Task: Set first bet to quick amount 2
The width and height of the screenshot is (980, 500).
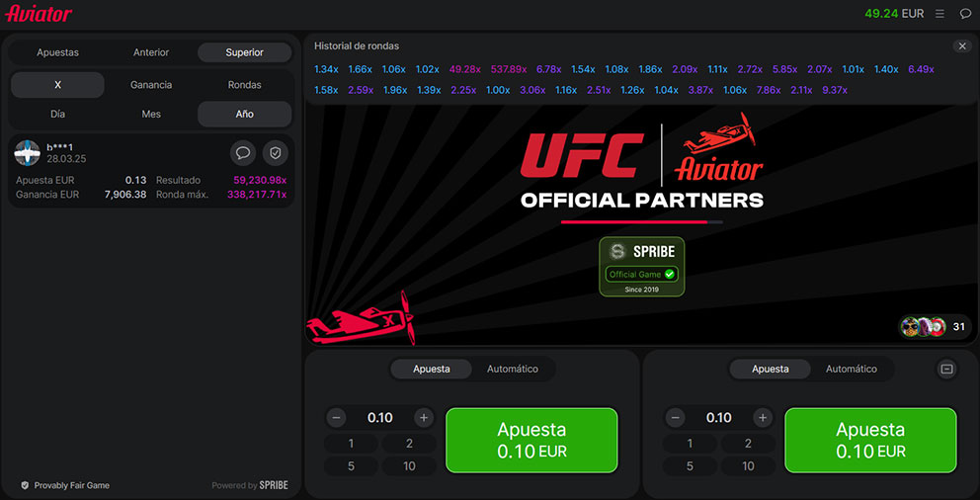Action: pos(409,444)
